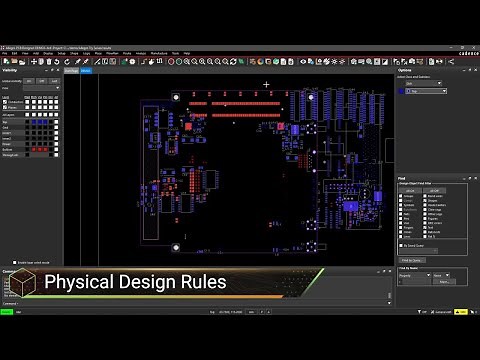Click the Redo arrow icon
The image size is (480, 360).
point(67,62)
